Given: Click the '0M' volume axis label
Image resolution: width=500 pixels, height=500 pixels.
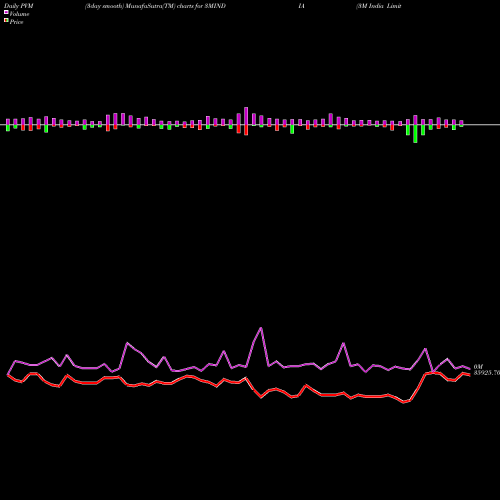Looking at the screenshot, I should tap(478, 367).
